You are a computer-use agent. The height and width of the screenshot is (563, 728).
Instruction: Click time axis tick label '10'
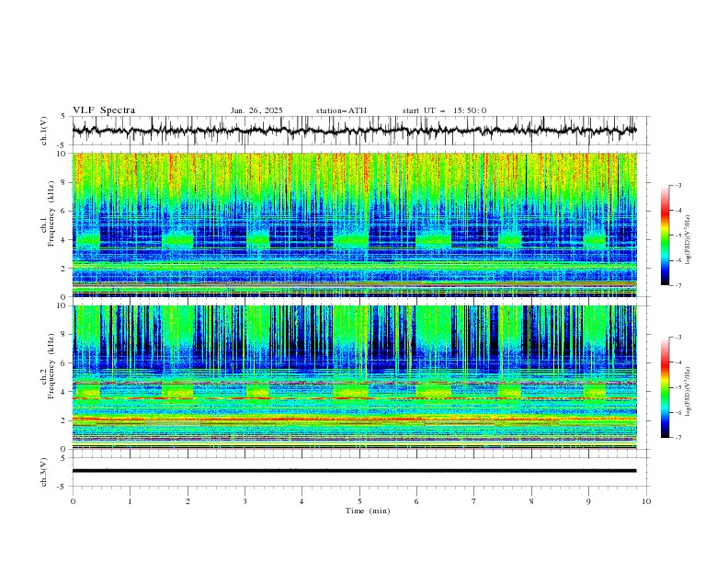pos(646,501)
